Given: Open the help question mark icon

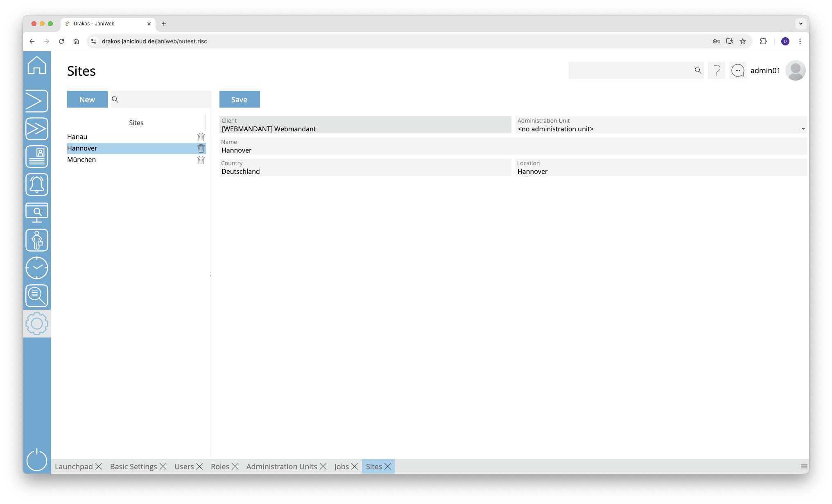Looking at the screenshot, I should coord(717,71).
